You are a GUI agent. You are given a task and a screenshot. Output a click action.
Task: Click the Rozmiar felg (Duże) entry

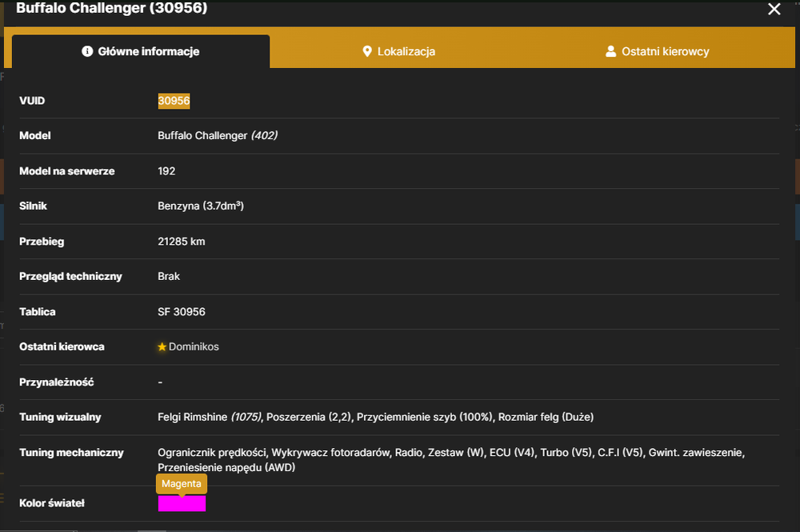click(546, 418)
